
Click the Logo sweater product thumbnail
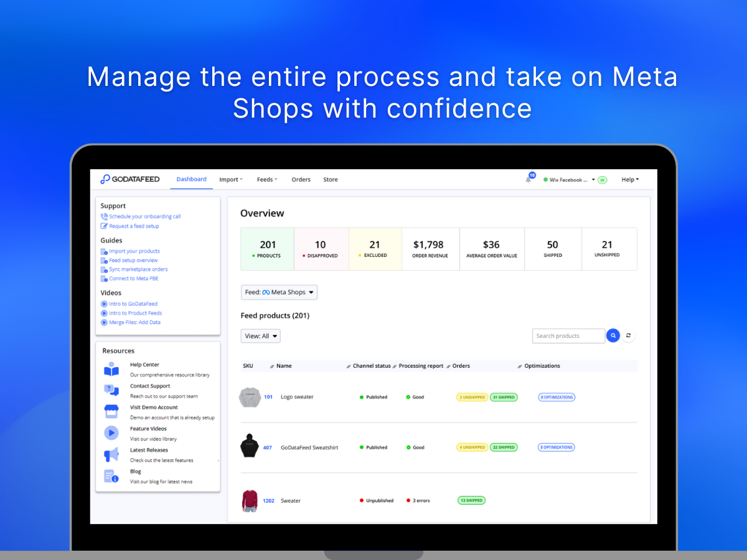click(250, 397)
